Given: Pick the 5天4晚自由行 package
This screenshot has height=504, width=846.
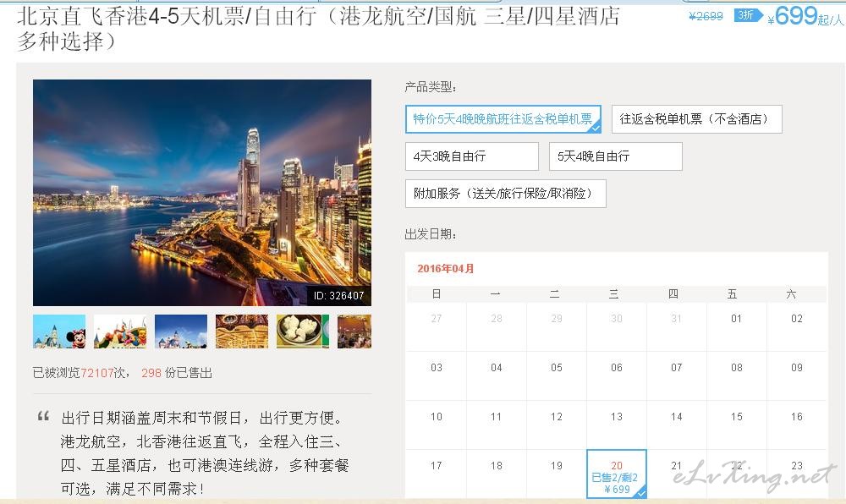Looking at the screenshot, I should [x=615, y=156].
